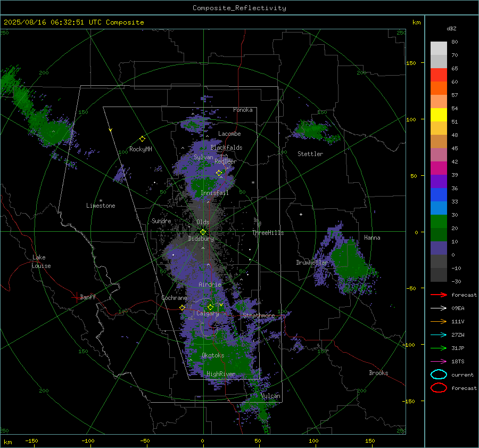Viewport: 479px width, 448px height.
Task: Click the Airdrie city label
Action: pyautogui.click(x=210, y=284)
